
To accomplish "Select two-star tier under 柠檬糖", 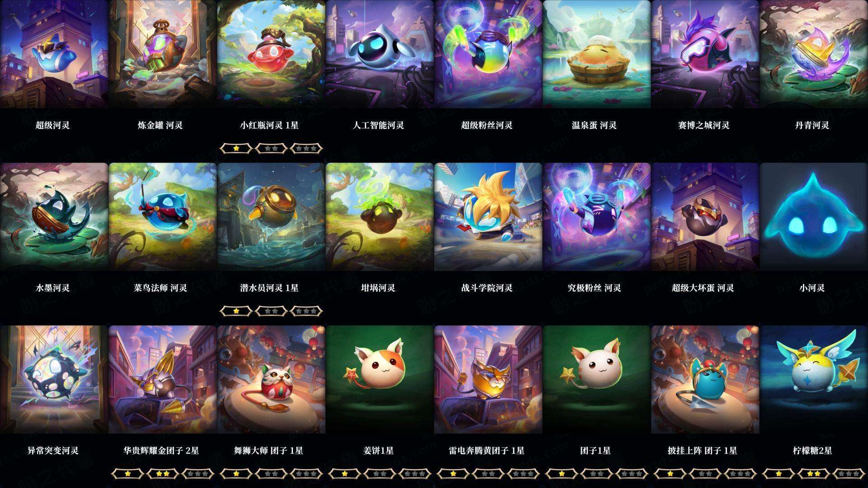I will pyautogui.click(x=814, y=474).
